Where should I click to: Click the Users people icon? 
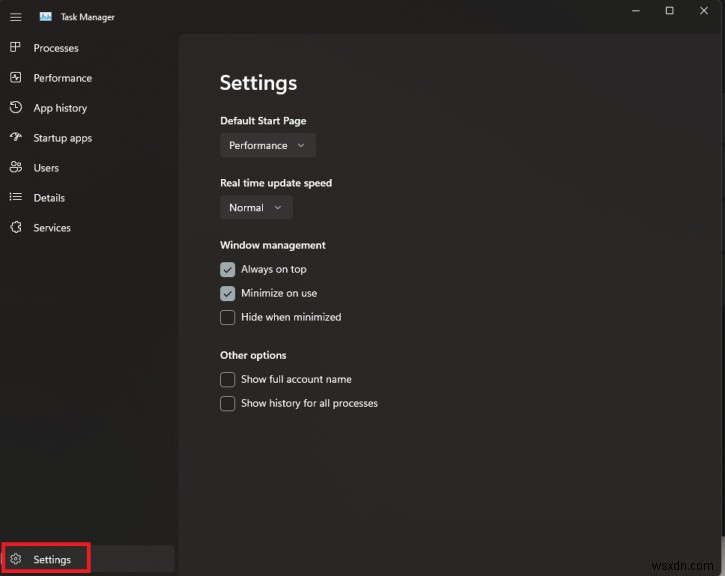16,167
